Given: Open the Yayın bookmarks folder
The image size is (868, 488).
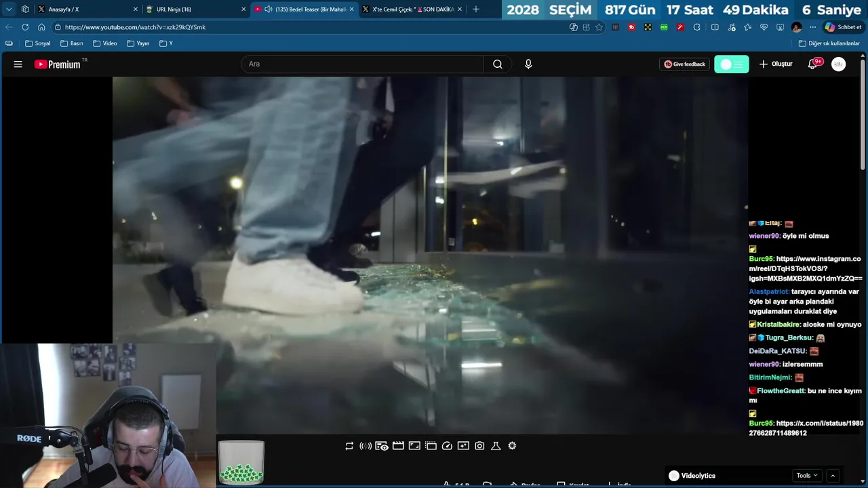Looking at the screenshot, I should [x=138, y=43].
